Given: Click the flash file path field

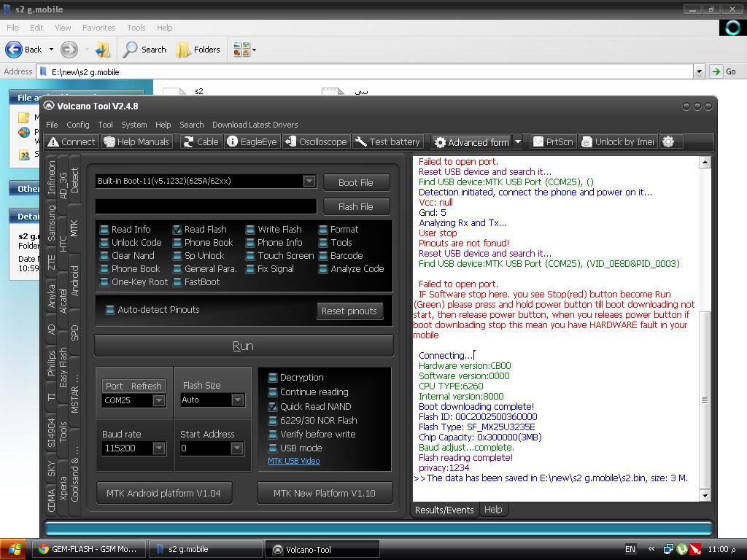Looking at the screenshot, I should 206,206.
